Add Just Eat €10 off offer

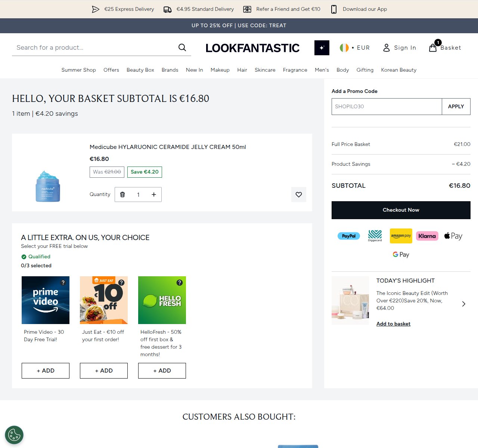pyautogui.click(x=104, y=371)
